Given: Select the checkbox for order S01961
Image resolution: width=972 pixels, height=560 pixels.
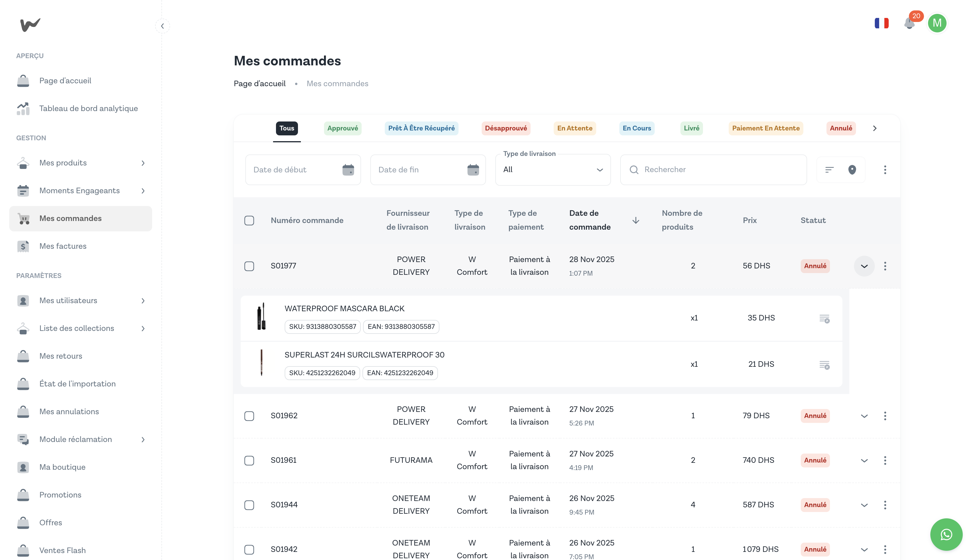Looking at the screenshot, I should tap(249, 460).
